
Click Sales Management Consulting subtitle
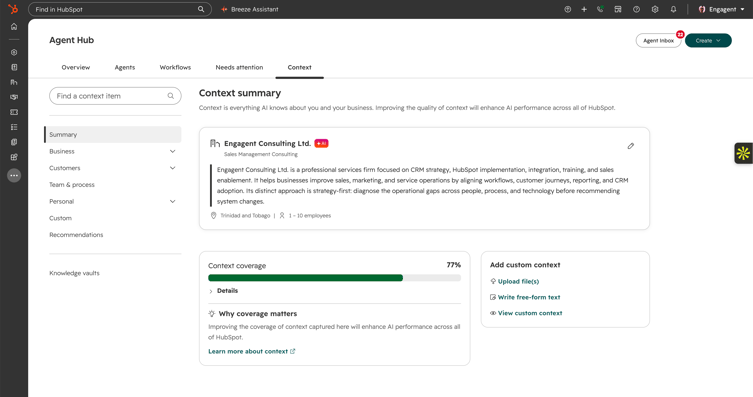(x=261, y=154)
